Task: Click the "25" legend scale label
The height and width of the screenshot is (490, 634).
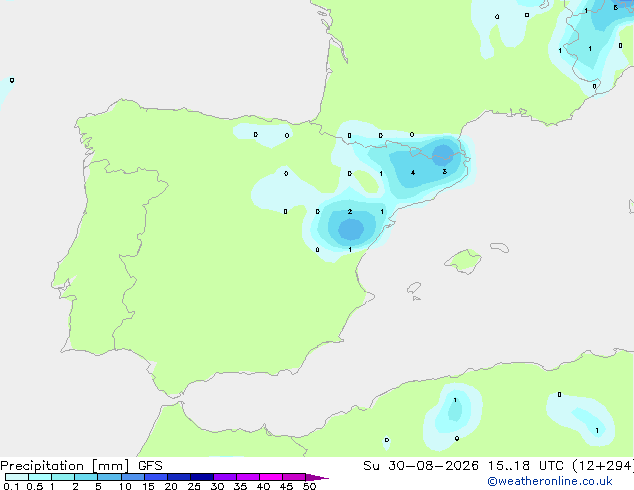Action: click(x=194, y=486)
